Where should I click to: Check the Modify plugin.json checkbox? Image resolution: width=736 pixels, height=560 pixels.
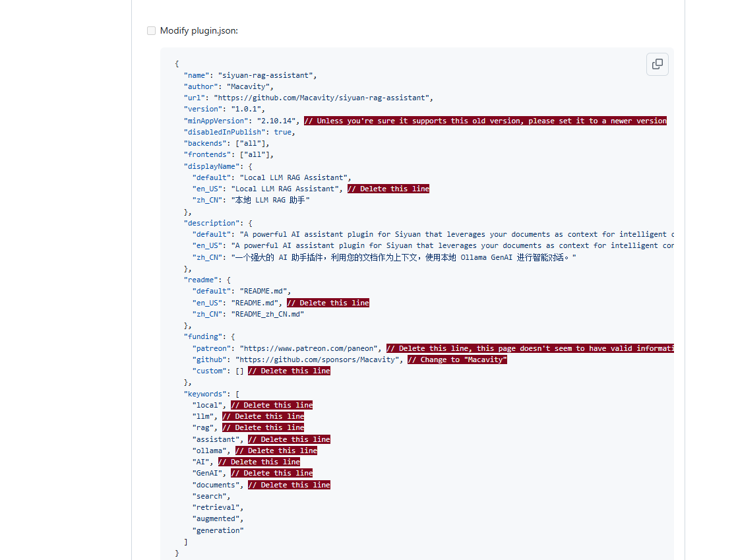coord(151,30)
